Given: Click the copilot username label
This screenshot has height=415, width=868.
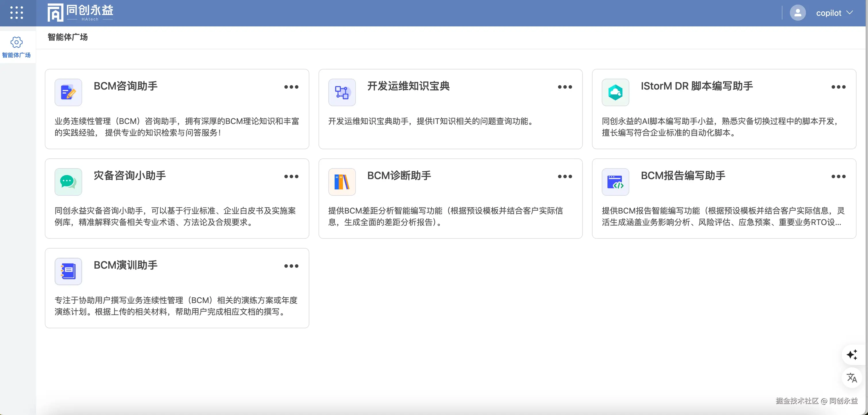Looking at the screenshot, I should click(829, 13).
